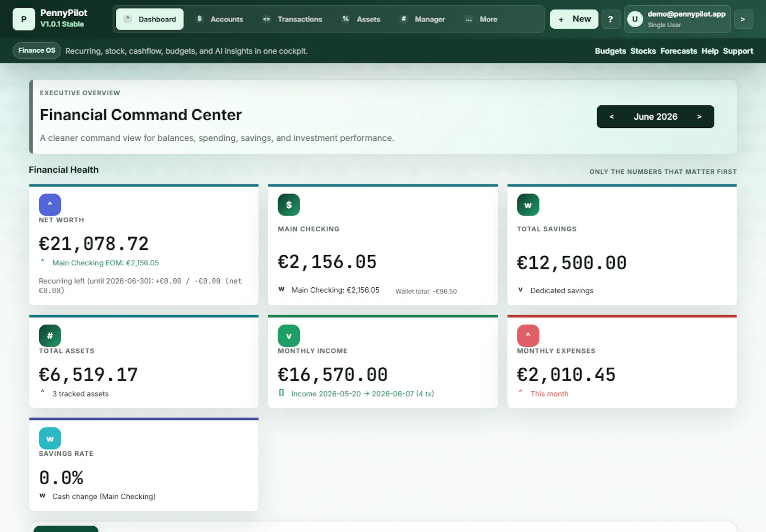766x532 pixels.
Task: Click the Net Worth card icon
Action: [50, 204]
